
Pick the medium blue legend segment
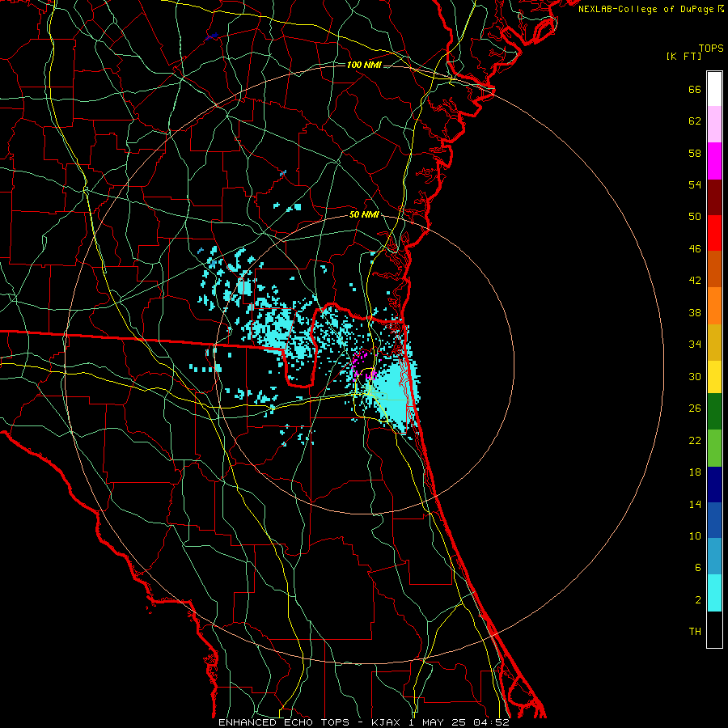click(x=714, y=520)
